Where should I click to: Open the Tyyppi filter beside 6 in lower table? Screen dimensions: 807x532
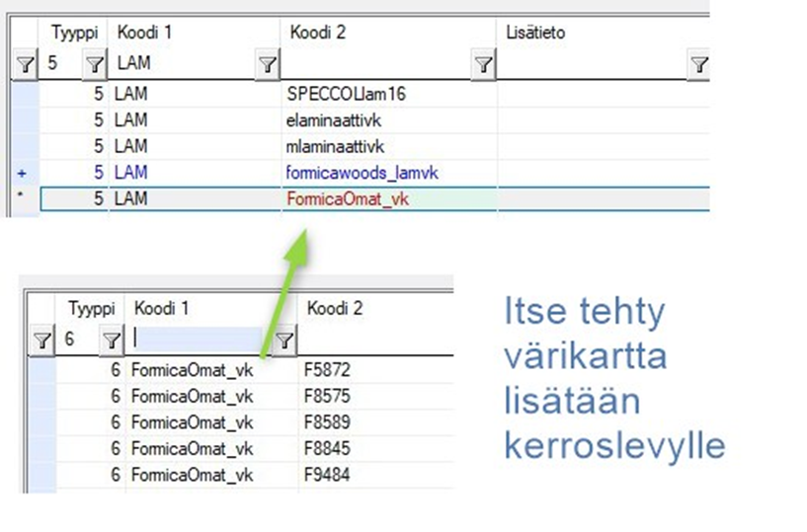(111, 341)
